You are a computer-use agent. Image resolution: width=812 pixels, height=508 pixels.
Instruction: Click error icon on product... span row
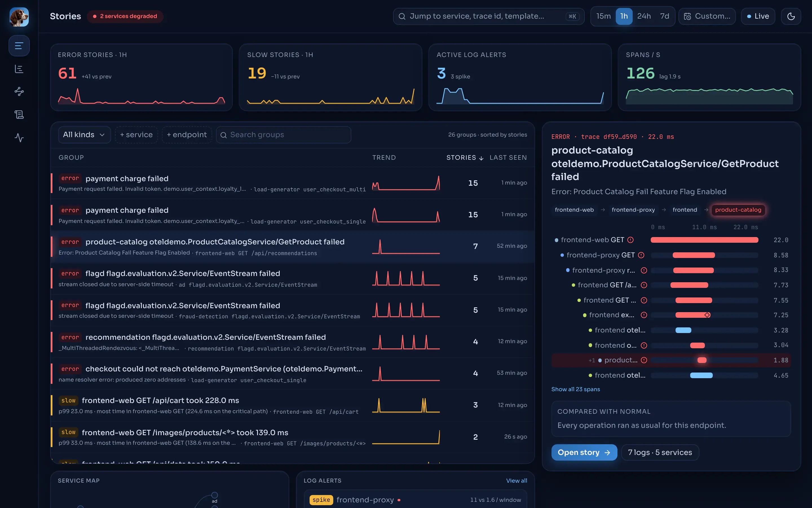[644, 360]
